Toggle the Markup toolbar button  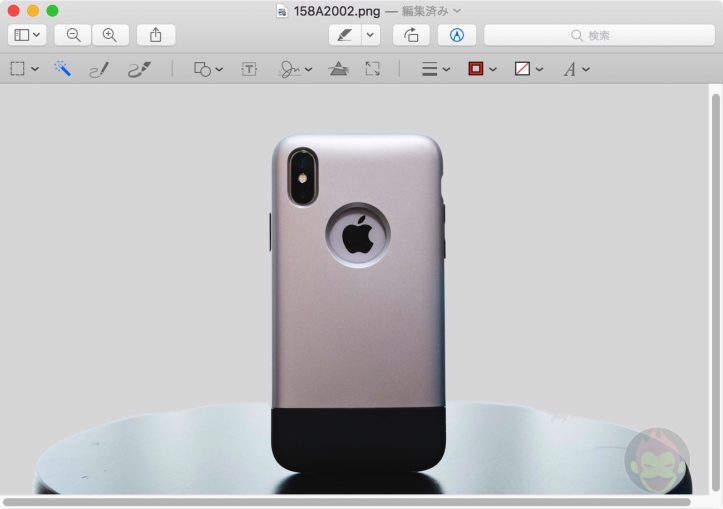click(x=456, y=35)
